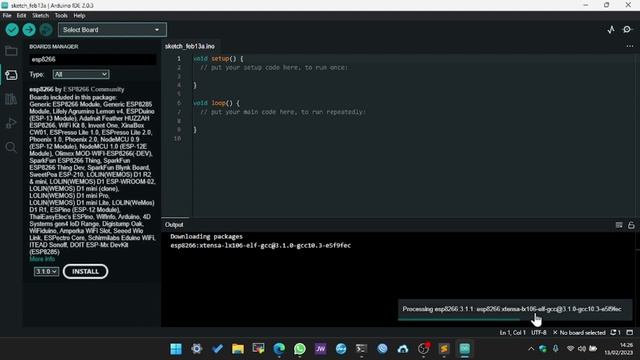Show hidden system tray icons
640x360 pixels.
[x=531, y=349]
